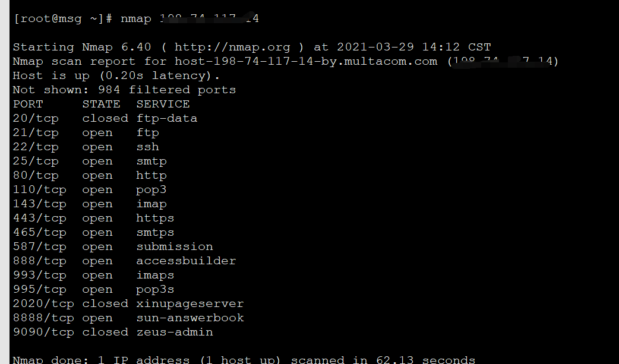
Task: Click the 143/tcp imap entry
Action: click(90, 204)
